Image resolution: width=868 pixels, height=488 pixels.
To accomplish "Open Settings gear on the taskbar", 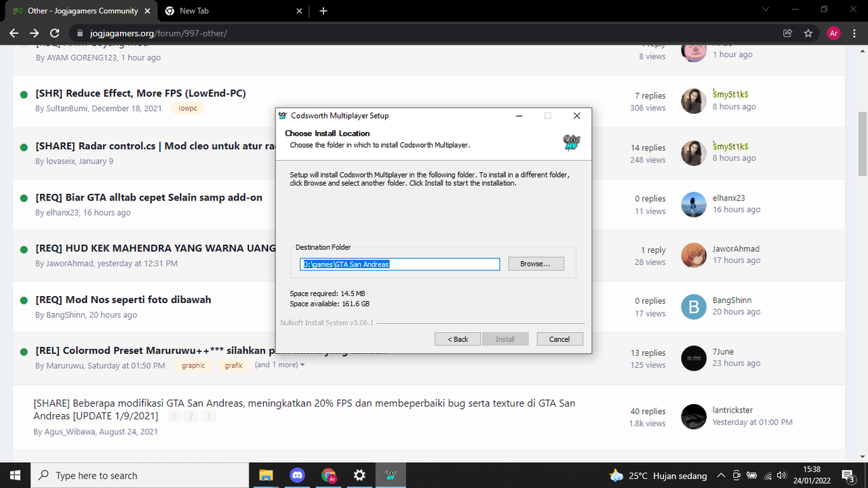I will click(x=359, y=475).
